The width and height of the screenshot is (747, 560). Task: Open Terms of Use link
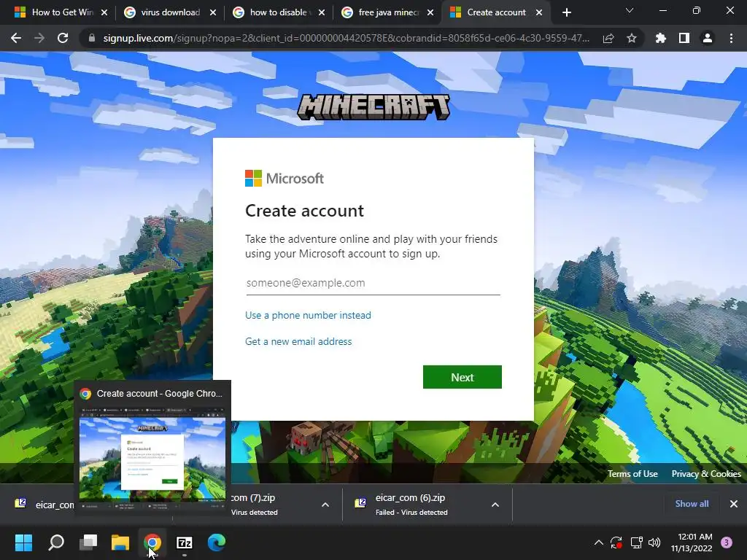[x=632, y=474]
